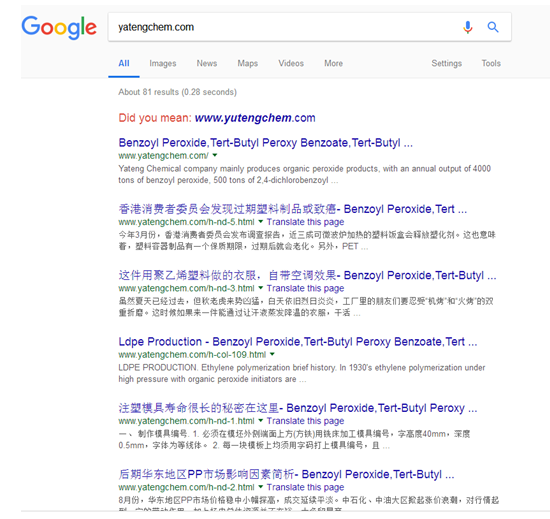
Task: Open the Ldpe Production result
Action: click(x=298, y=342)
